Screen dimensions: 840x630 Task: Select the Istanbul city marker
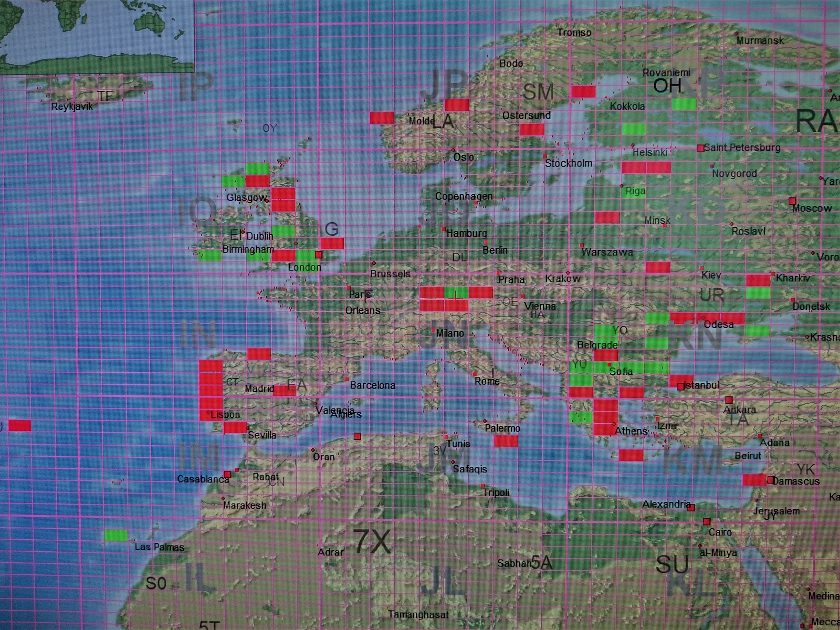(x=681, y=386)
